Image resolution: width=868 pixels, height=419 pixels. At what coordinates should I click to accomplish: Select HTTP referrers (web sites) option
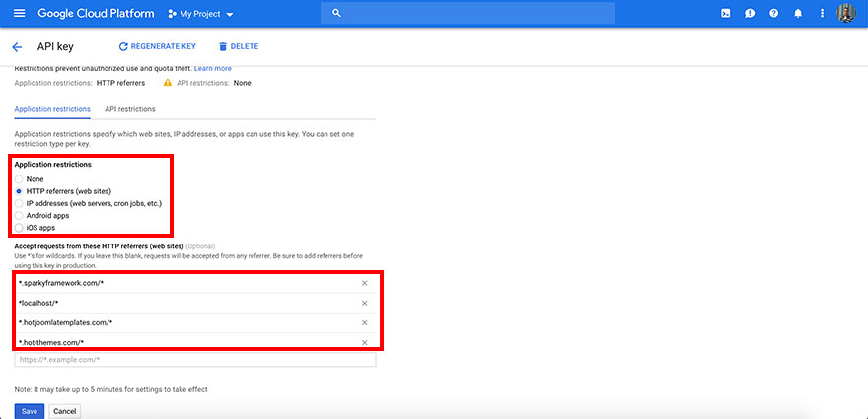[19, 191]
